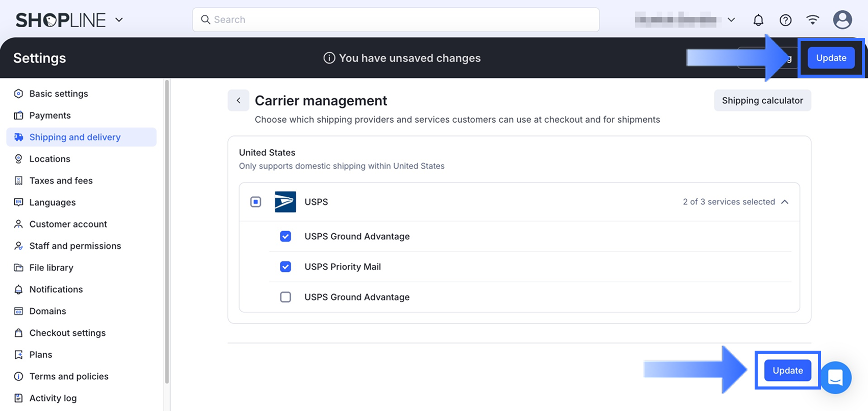The width and height of the screenshot is (868, 411).
Task: Toggle the USPS carrier select-all checkbox
Action: point(256,202)
